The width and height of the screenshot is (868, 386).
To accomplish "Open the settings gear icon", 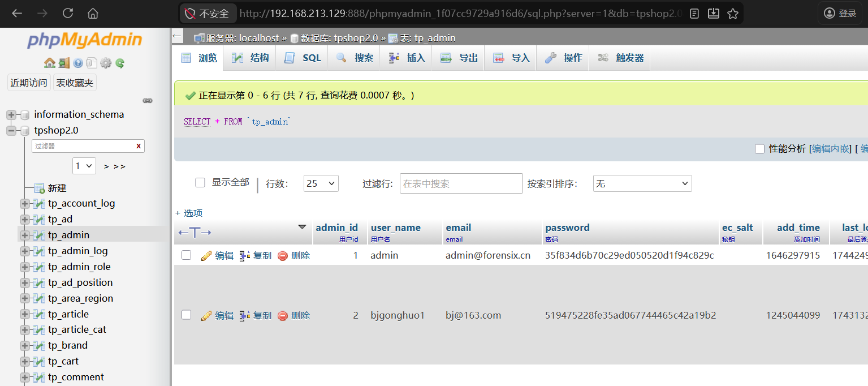I will [x=105, y=63].
